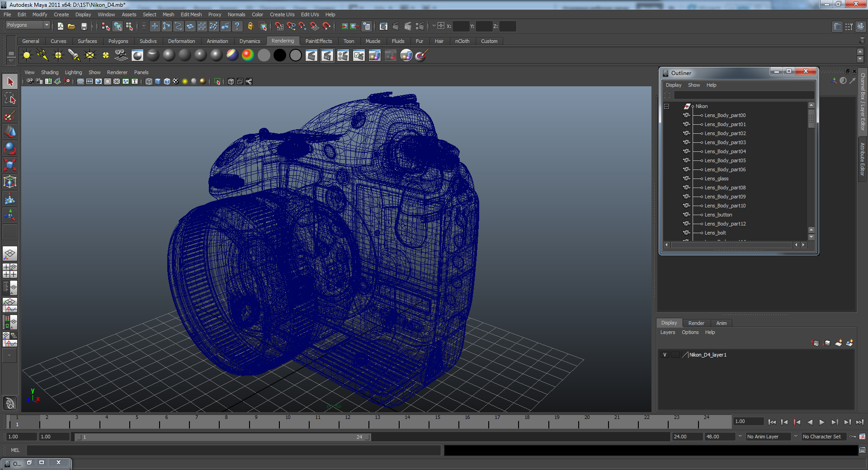Viewport: 868px width, 470px height.
Task: Click the MEL command line label
Action: [x=15, y=450]
